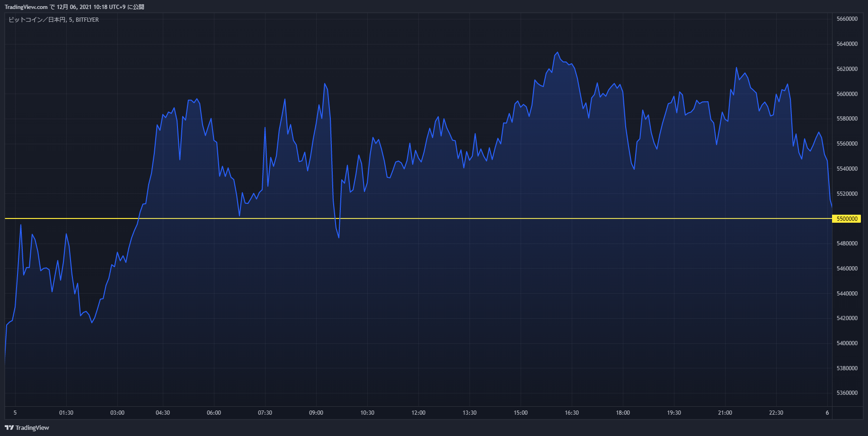The height and width of the screenshot is (436, 868).
Task: Click price axis label 5400000
Action: point(847,343)
